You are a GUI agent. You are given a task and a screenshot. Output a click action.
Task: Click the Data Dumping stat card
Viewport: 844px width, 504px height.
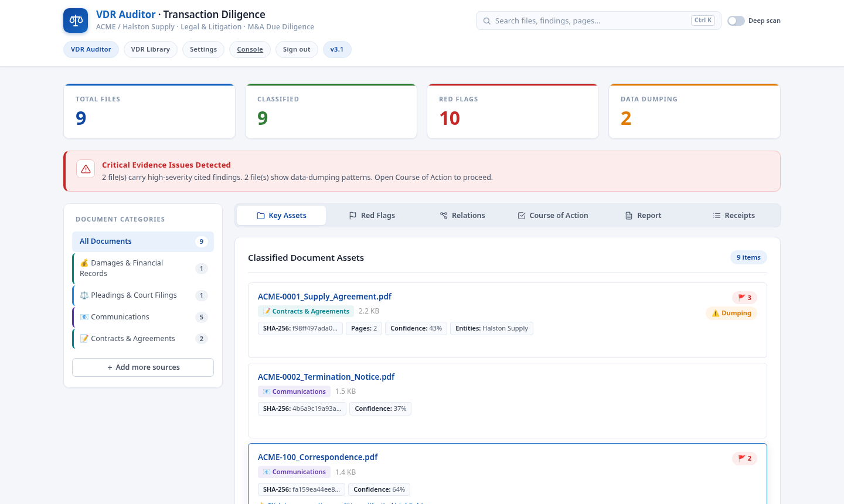click(695, 111)
